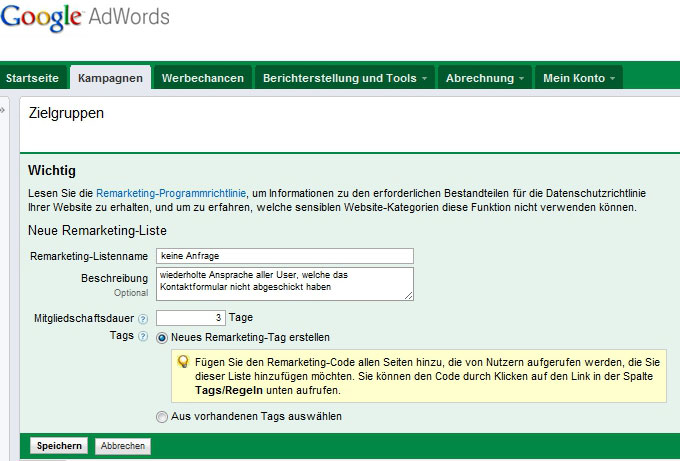Open help icon next to Mitgliedschaftsdauer
The image size is (680, 461).
(143, 319)
